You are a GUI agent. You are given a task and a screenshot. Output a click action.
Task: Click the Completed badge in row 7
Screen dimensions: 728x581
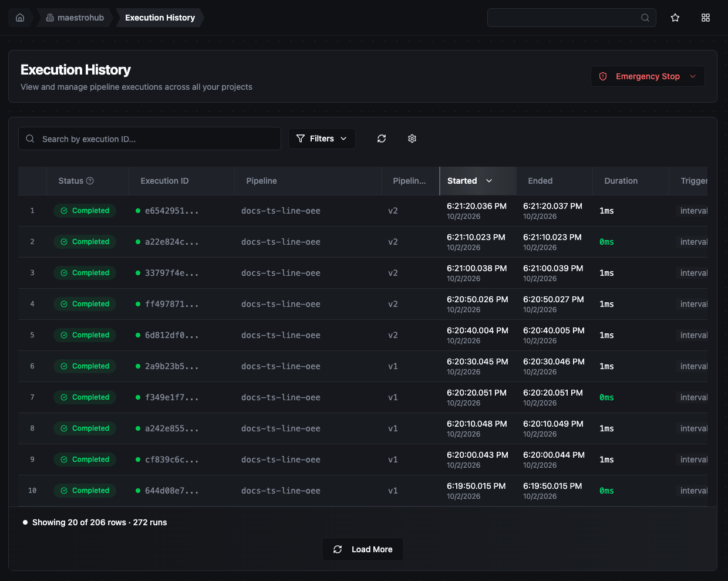click(x=85, y=397)
